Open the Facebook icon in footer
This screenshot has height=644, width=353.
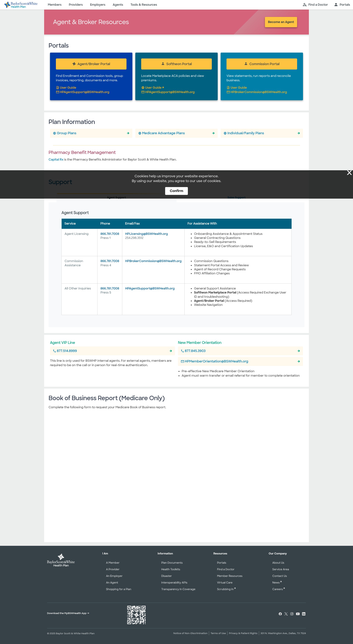point(280,614)
